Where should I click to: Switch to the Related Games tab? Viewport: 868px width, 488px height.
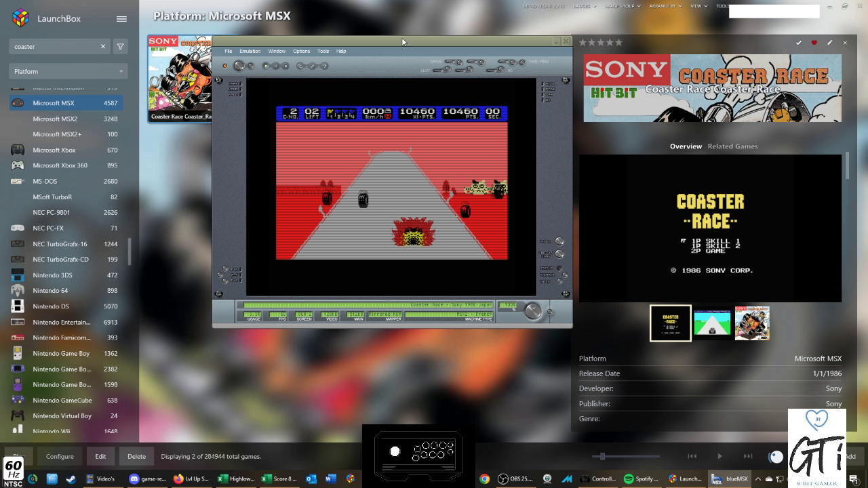tap(732, 146)
